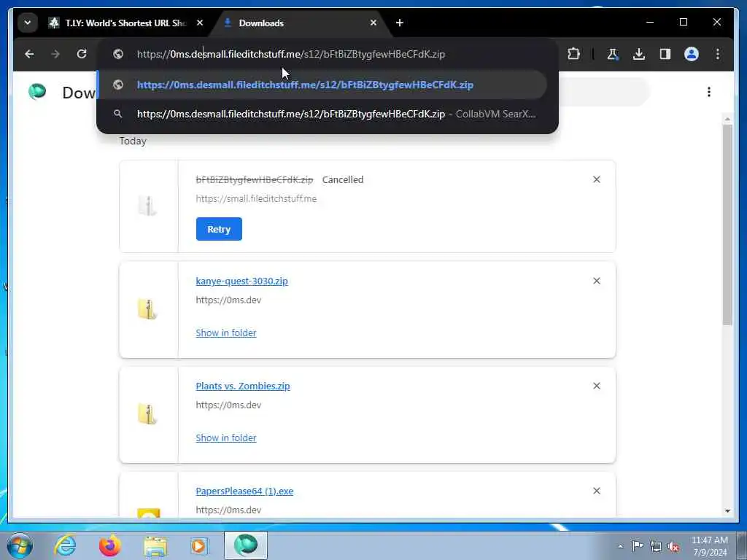
Task: Click the scrollbar up arrow
Action: tap(727, 119)
